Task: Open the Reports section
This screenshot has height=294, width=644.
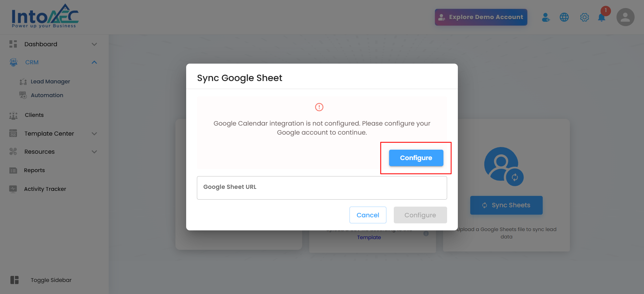Action: click(34, 170)
